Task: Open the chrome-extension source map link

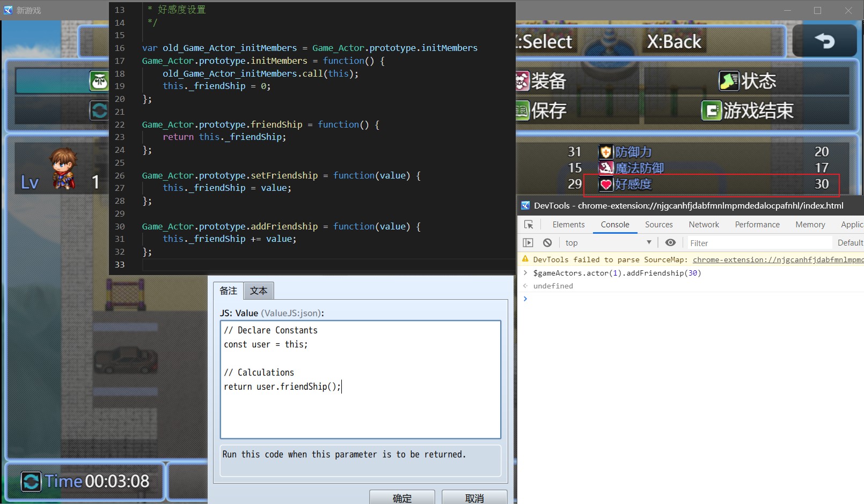Action: click(778, 260)
